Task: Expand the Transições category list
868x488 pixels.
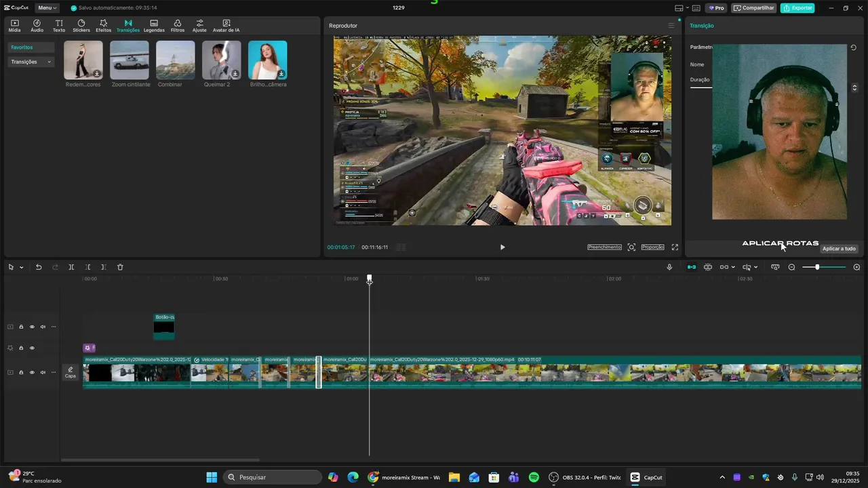Action: point(31,62)
